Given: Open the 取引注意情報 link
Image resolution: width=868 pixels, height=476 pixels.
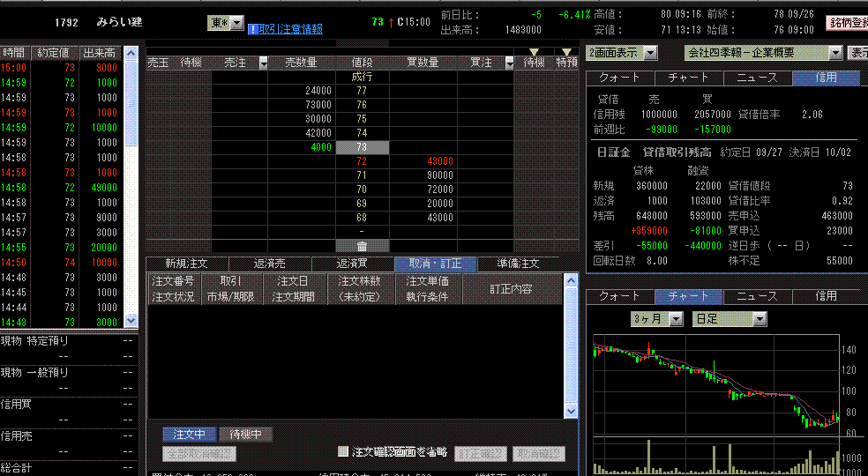Looking at the screenshot, I should [291, 29].
